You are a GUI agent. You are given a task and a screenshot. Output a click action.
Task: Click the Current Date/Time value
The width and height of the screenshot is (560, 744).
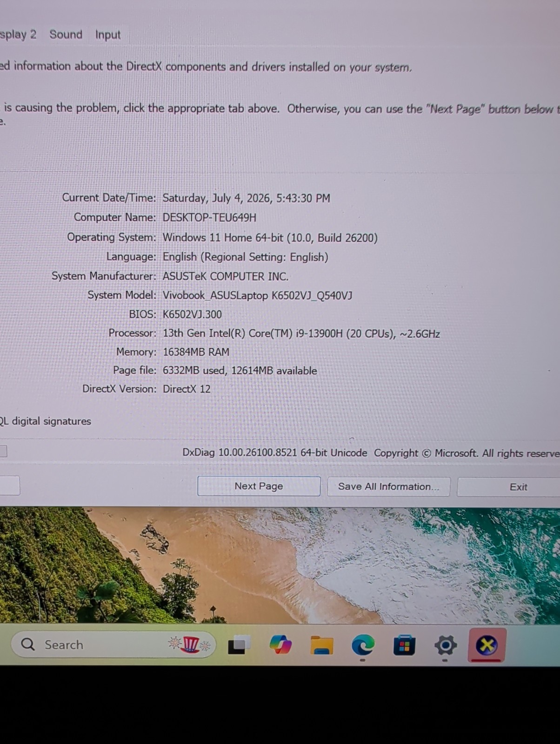246,198
